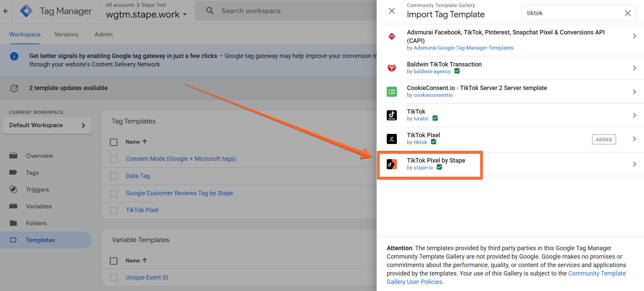Click the CookieConsent.io green logo icon

click(x=392, y=92)
